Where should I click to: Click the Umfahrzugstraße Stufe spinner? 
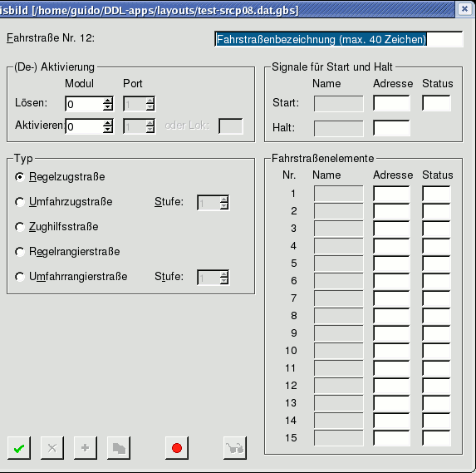pos(213,202)
